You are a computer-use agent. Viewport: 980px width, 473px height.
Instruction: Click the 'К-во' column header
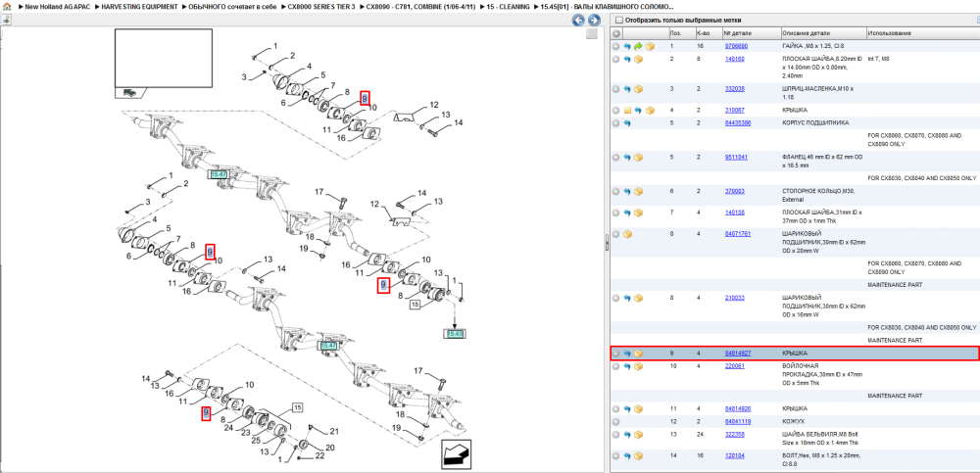tap(708, 33)
